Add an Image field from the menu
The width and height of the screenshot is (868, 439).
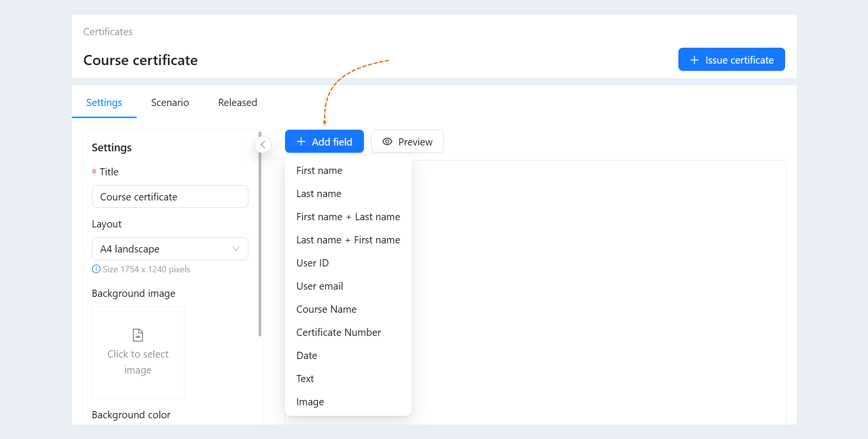click(x=348, y=402)
